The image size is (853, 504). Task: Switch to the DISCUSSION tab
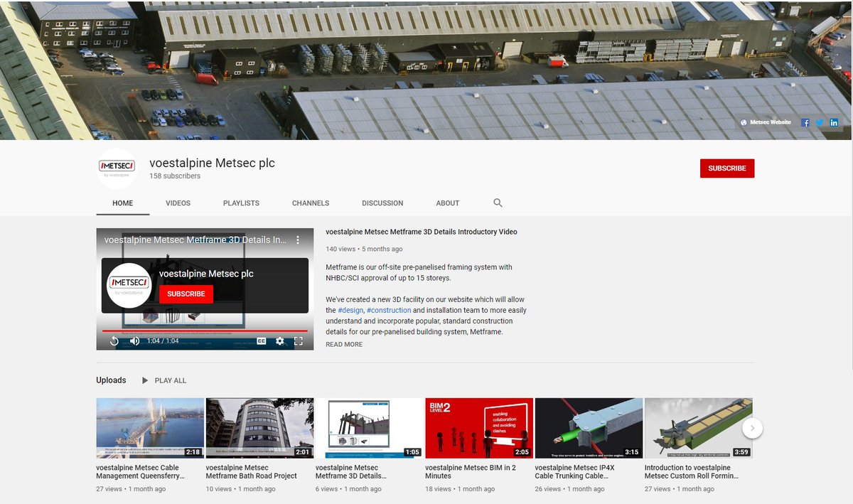tap(382, 203)
